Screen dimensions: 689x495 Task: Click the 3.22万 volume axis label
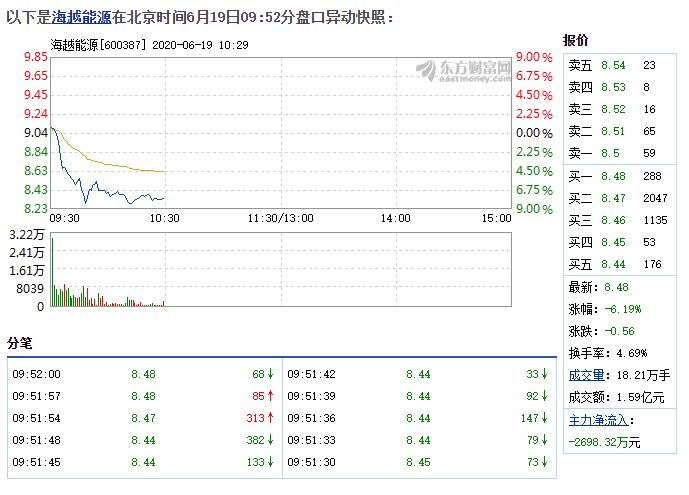tap(27, 235)
